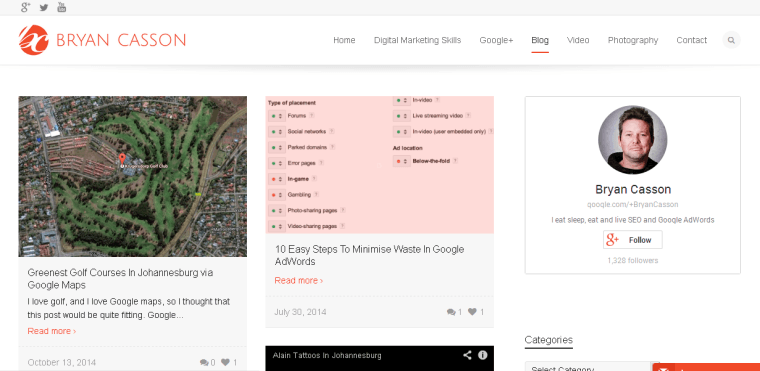Click the Bryan Casson profile name

(633, 189)
